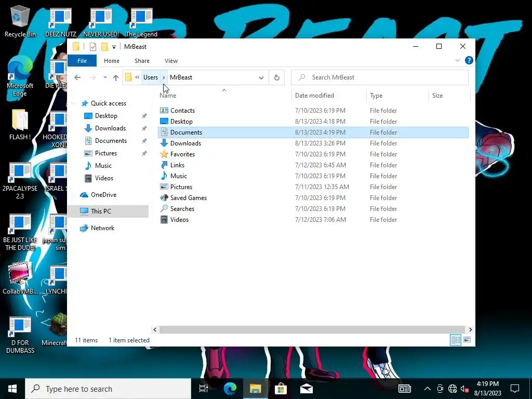The width and height of the screenshot is (532, 399).
Task: Select the Saved Games folder icon
Action: [164, 197]
